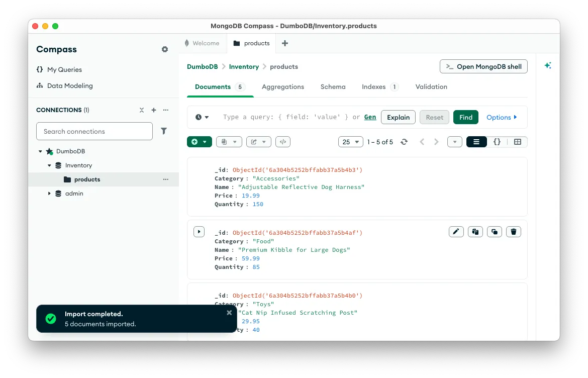Collapse the DumboDB connection tree
The width and height of the screenshot is (588, 378).
point(40,151)
